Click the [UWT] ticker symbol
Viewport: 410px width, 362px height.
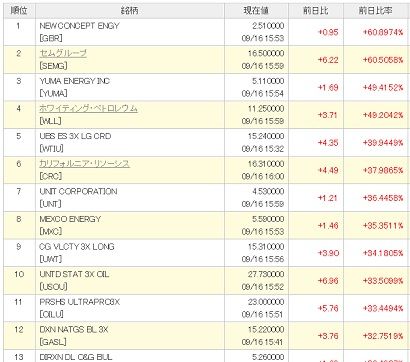(x=51, y=260)
